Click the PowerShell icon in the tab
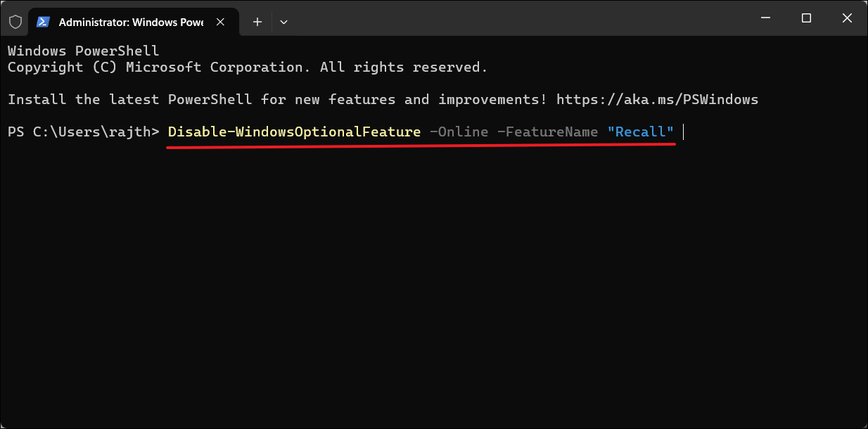The image size is (868, 429). [43, 22]
